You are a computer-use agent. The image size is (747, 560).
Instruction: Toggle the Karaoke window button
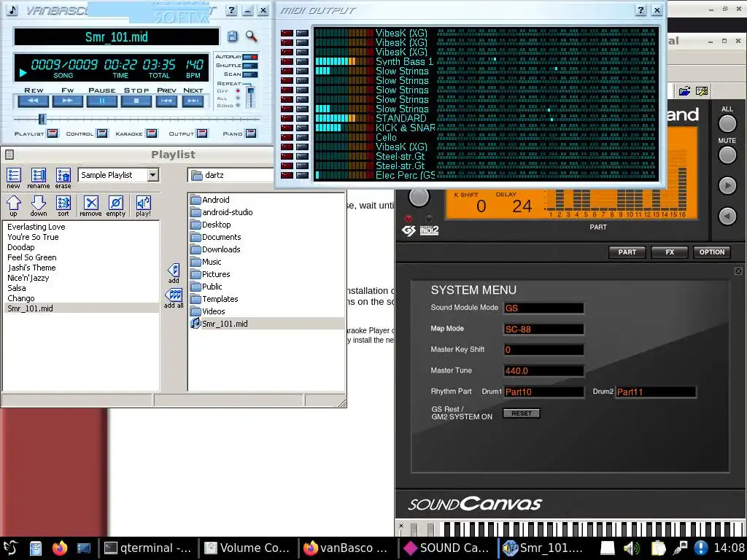point(152,133)
